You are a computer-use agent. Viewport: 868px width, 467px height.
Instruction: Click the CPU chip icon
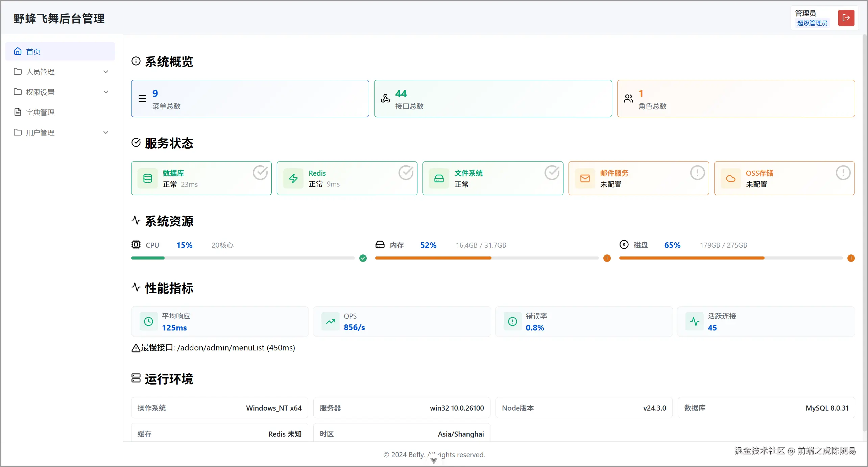(136, 245)
